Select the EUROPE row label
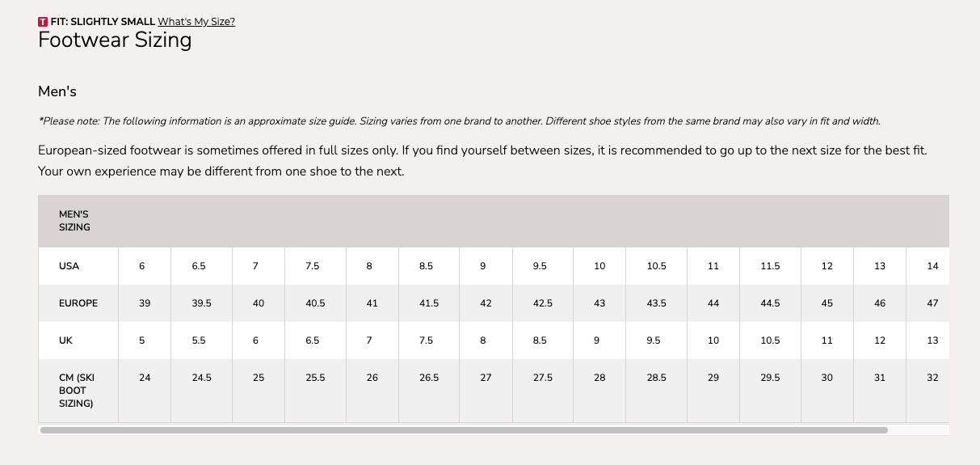Image resolution: width=980 pixels, height=465 pixels. (78, 303)
